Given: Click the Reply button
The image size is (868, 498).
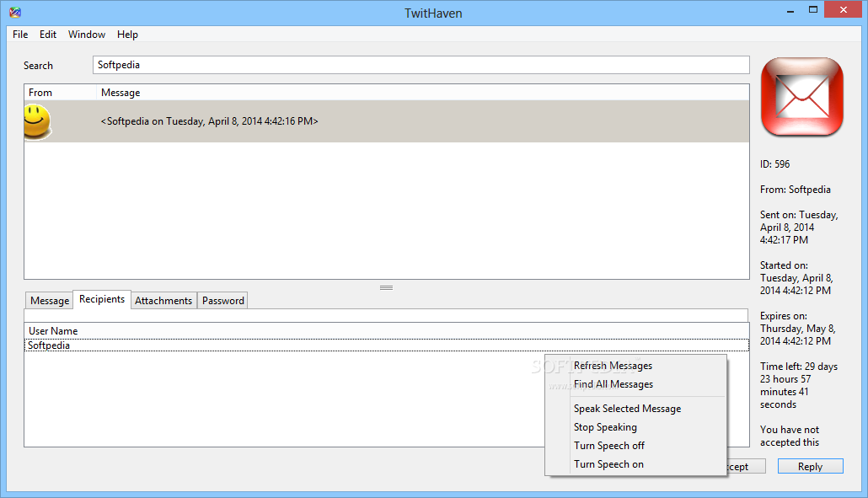Looking at the screenshot, I should (x=811, y=467).
